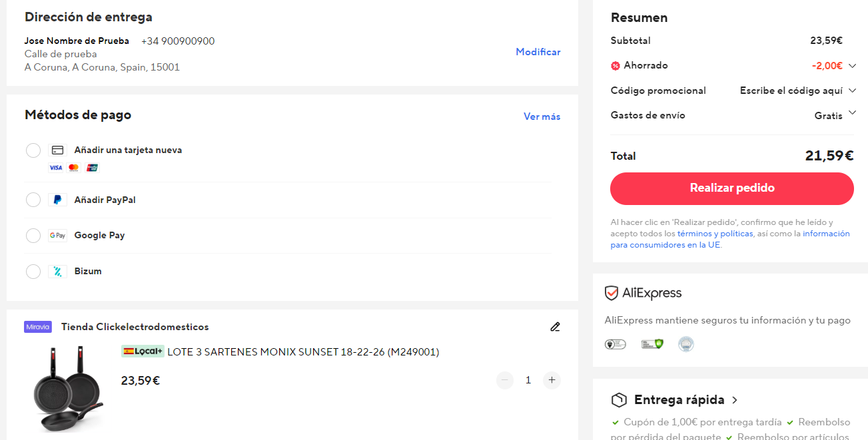Viewport: 868px width, 440px height.
Task: Click the red savings icon beside Ahorrado
Action: [615, 66]
